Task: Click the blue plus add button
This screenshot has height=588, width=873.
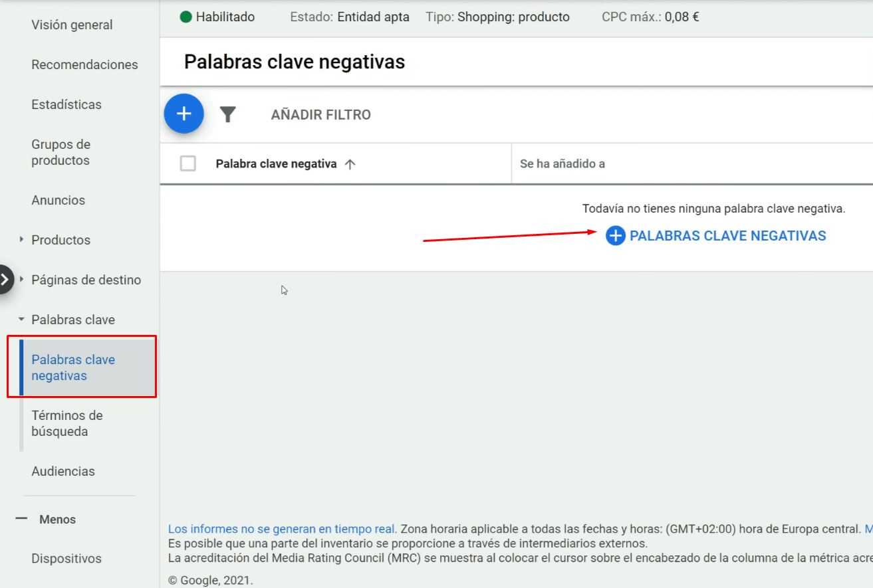Action: pos(184,114)
